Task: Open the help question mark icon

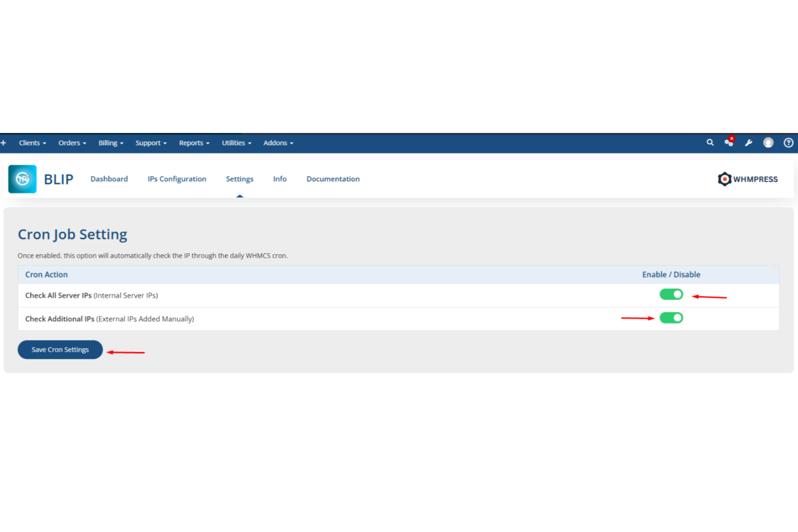Action: 788,143
